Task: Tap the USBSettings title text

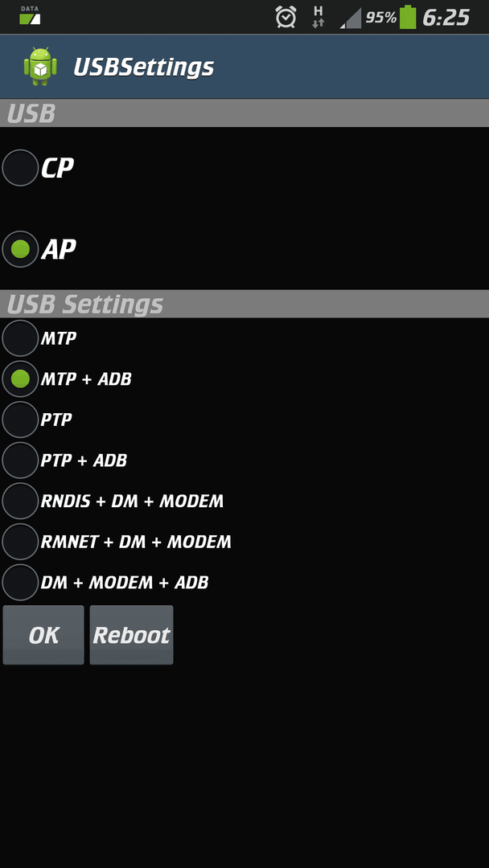Action: (143, 68)
